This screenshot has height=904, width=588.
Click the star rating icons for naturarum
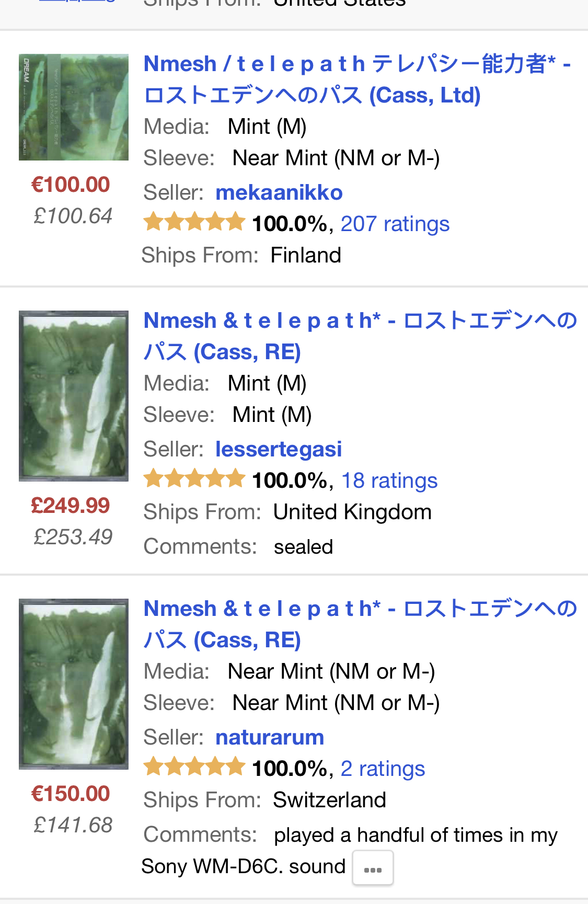pos(194,766)
